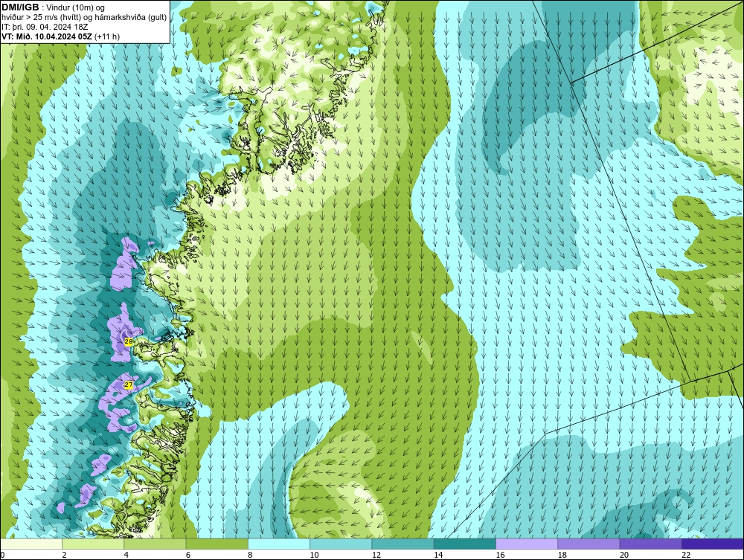
Task: Click the yellow gust label "27"
Action: tap(129, 385)
